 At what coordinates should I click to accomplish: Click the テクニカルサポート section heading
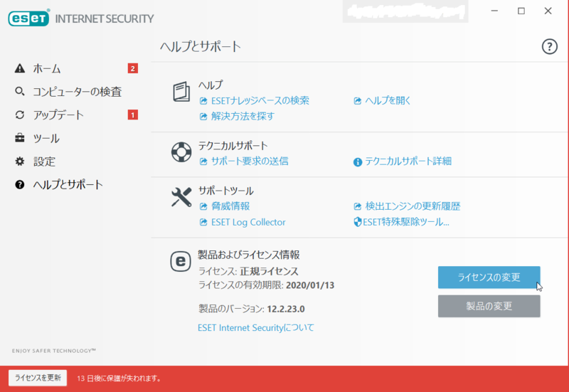point(233,146)
